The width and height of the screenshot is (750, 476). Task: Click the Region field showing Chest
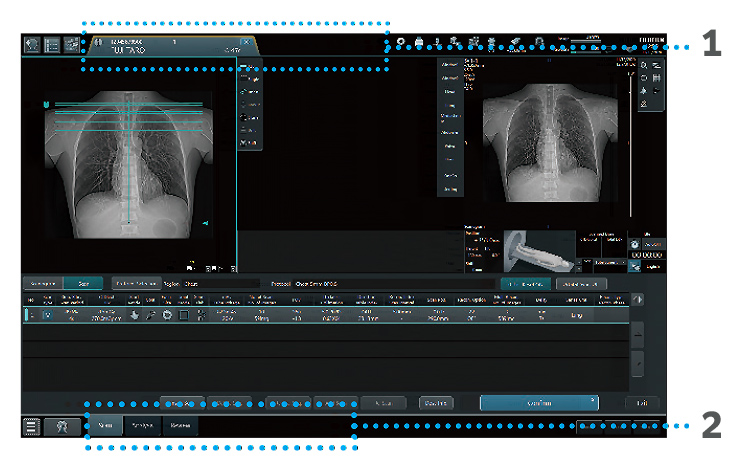[221, 284]
